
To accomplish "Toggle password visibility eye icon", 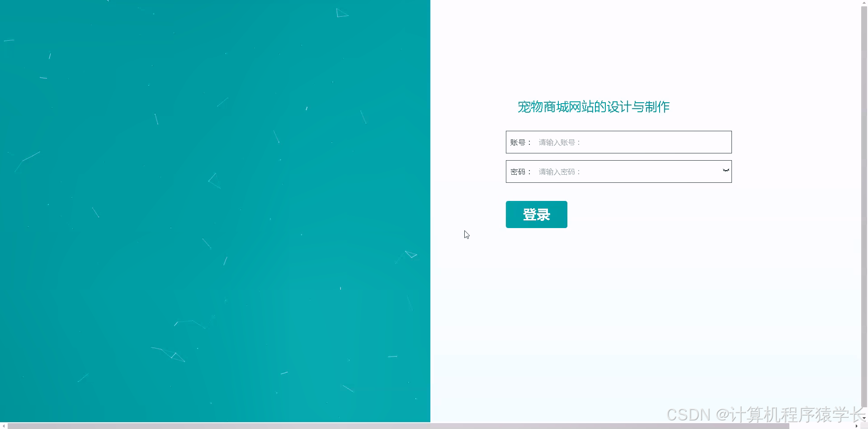I will pos(726,170).
